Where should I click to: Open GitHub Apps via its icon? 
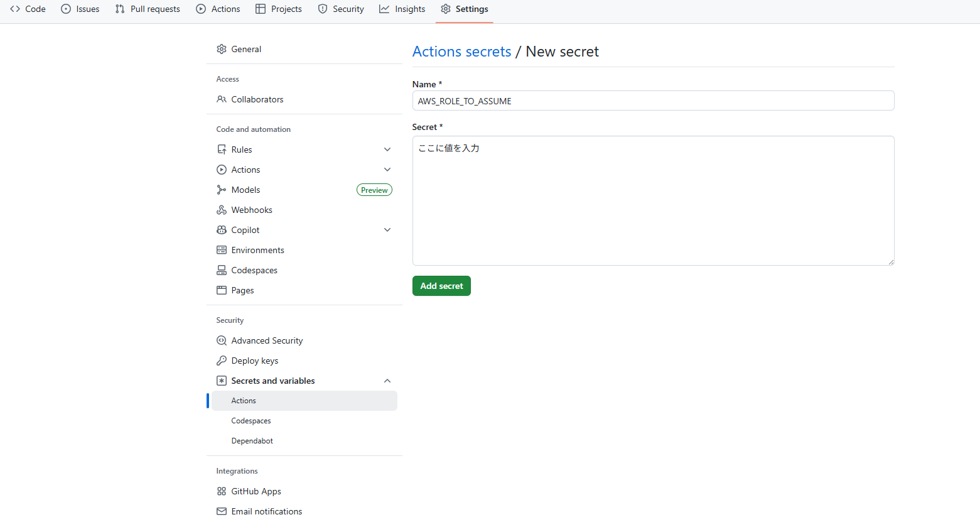pyautogui.click(x=222, y=491)
